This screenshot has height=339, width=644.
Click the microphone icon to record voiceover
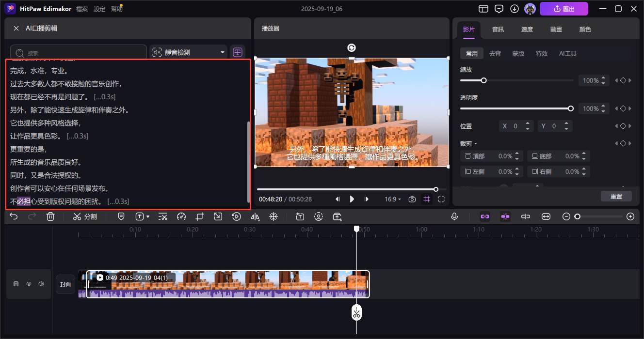[454, 216]
